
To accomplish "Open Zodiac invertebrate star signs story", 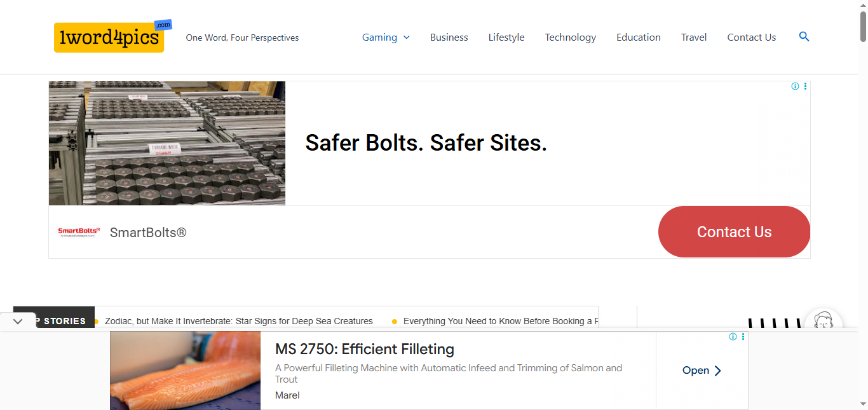I will coord(238,321).
